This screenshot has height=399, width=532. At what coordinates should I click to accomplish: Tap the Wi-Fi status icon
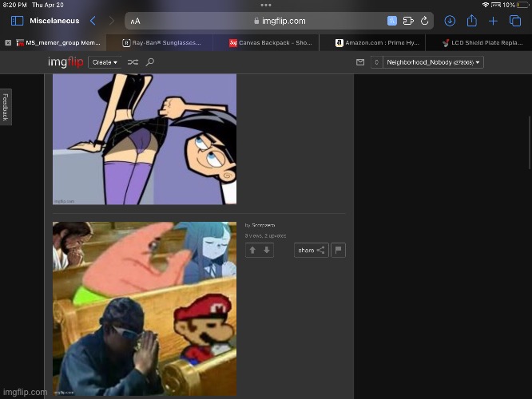tap(486, 5)
